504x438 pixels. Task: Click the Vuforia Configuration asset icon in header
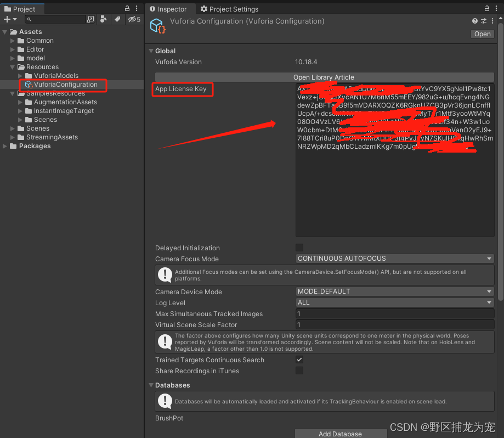(x=157, y=26)
